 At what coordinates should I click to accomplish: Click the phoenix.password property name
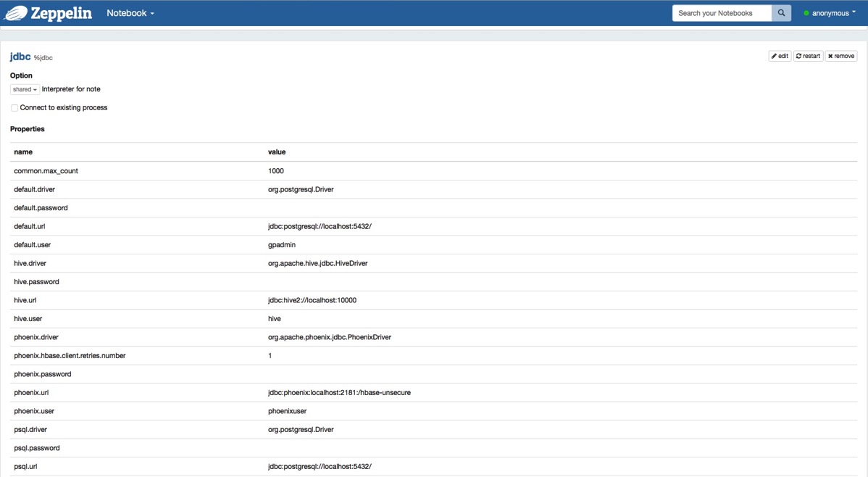43,375
